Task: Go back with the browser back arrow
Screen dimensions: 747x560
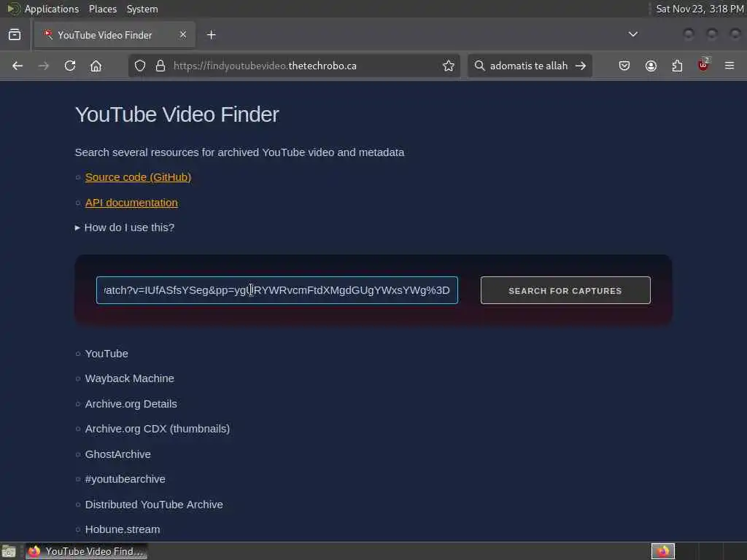Action: coord(18,66)
